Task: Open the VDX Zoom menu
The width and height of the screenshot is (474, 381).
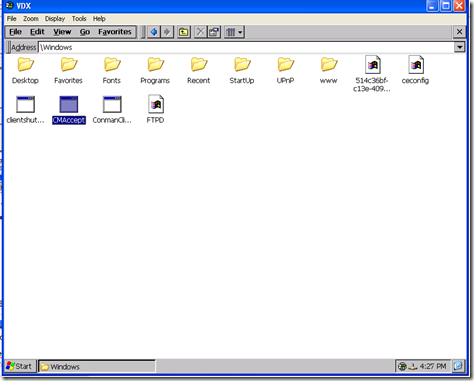Action: pyautogui.click(x=31, y=19)
